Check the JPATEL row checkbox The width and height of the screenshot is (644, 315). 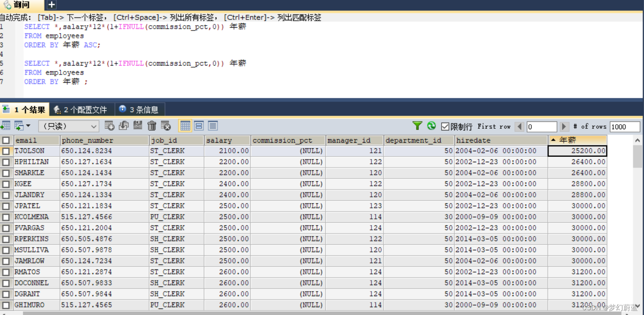(x=6, y=206)
